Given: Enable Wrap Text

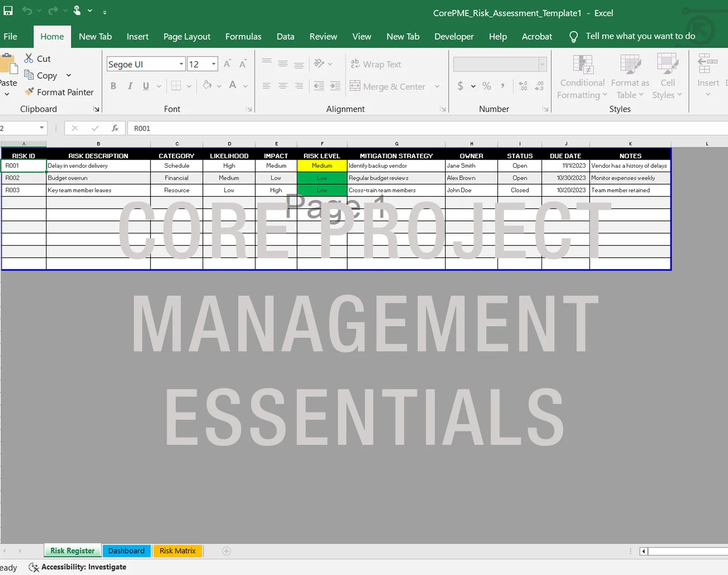Looking at the screenshot, I should [376, 64].
